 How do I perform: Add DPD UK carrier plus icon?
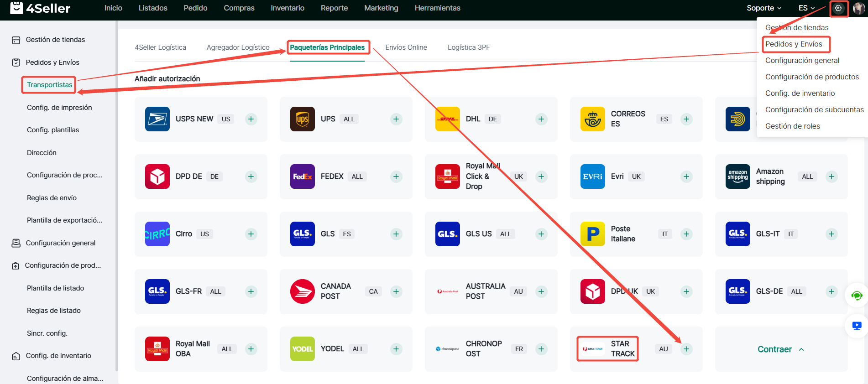click(x=686, y=291)
